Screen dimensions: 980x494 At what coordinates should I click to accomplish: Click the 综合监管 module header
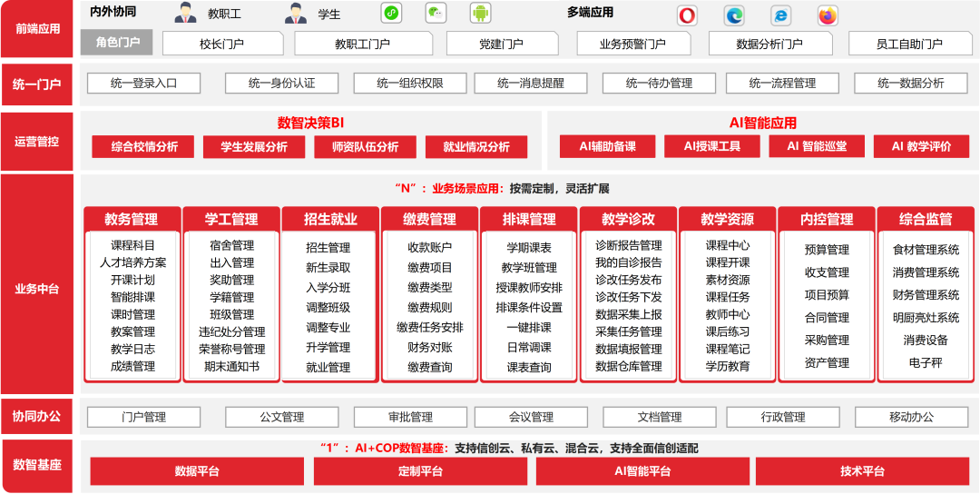[x=926, y=219]
